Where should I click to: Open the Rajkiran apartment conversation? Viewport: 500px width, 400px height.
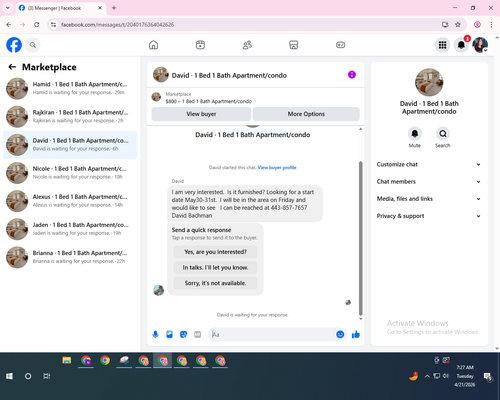coord(70,117)
